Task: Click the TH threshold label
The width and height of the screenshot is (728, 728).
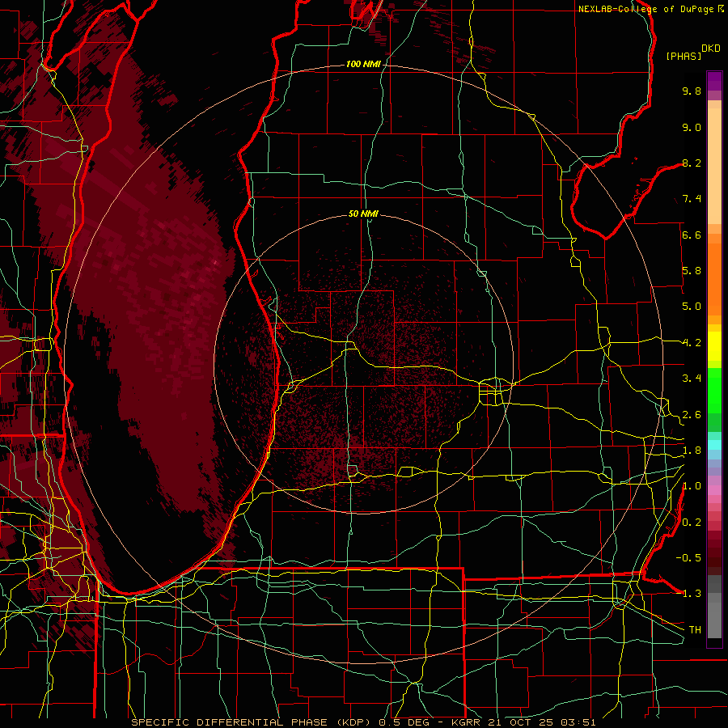Action: [695, 630]
